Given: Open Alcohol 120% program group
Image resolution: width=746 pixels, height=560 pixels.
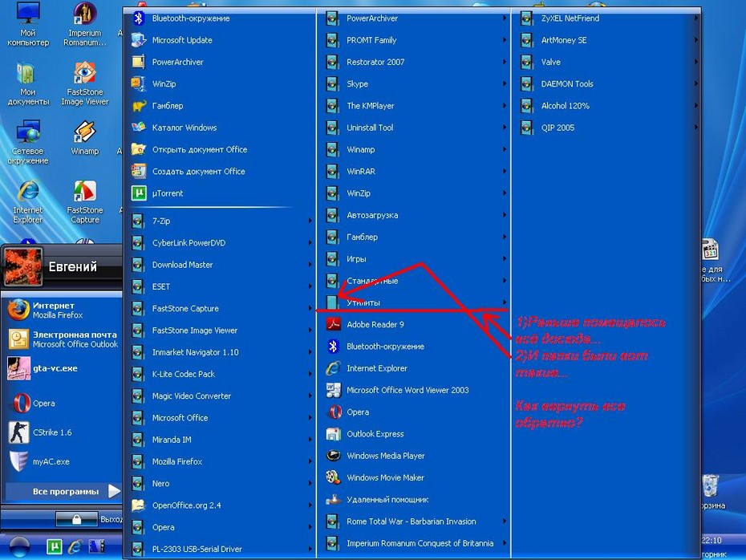Looking at the screenshot, I should pyautogui.click(x=607, y=106).
